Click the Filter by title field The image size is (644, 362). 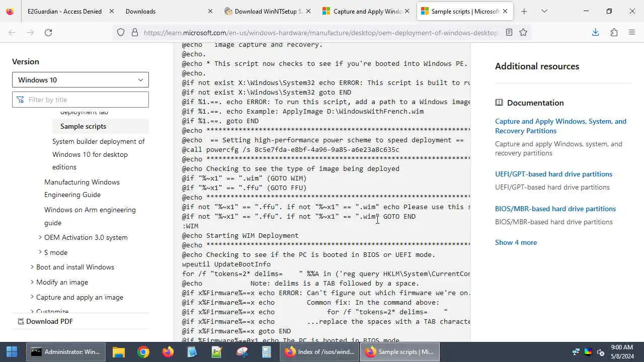click(80, 100)
